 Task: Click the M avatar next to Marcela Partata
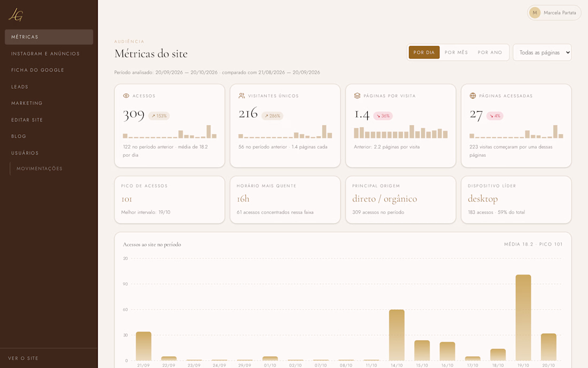[x=535, y=13]
